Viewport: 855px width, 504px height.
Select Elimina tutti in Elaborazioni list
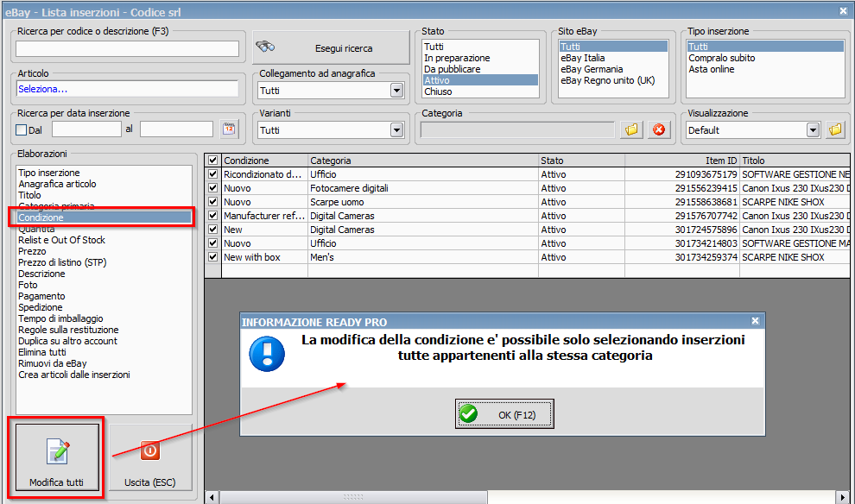(x=42, y=352)
